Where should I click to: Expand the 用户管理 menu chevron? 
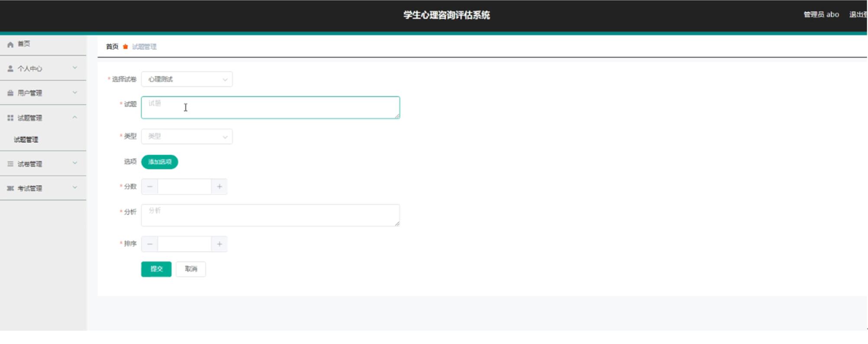75,93
